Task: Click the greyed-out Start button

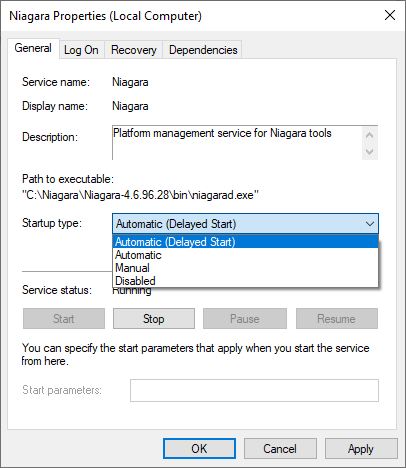Action: (64, 319)
